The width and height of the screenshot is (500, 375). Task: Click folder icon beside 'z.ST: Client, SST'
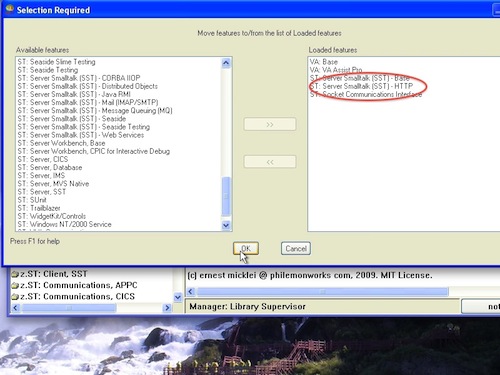tap(15, 275)
